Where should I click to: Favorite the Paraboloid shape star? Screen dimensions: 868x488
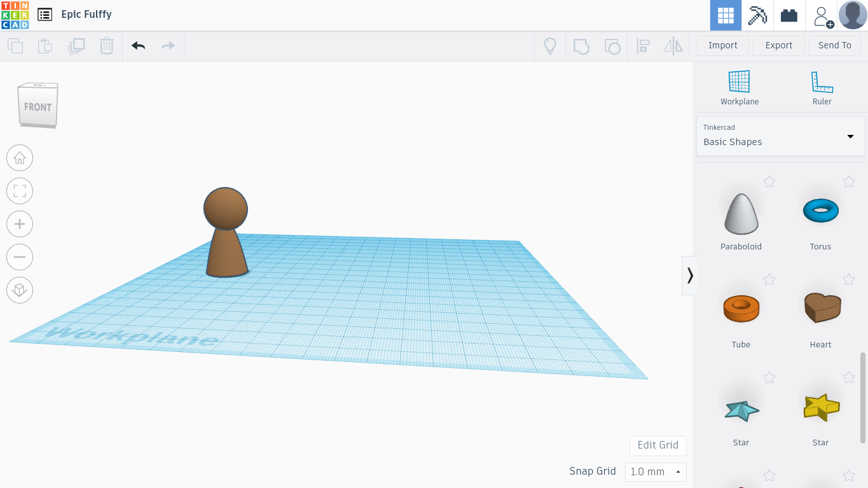[x=769, y=181]
